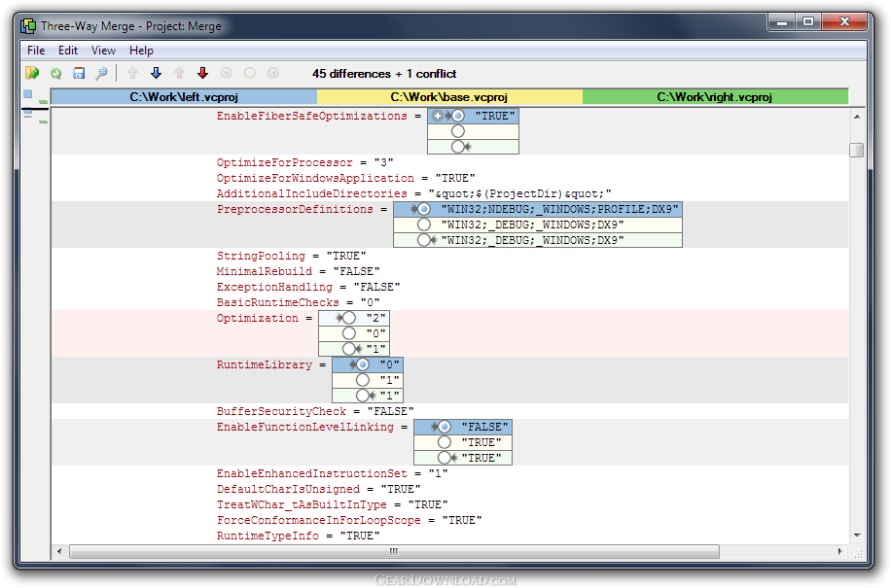
Task: Click the Optimization attribute name
Action: click(x=258, y=318)
